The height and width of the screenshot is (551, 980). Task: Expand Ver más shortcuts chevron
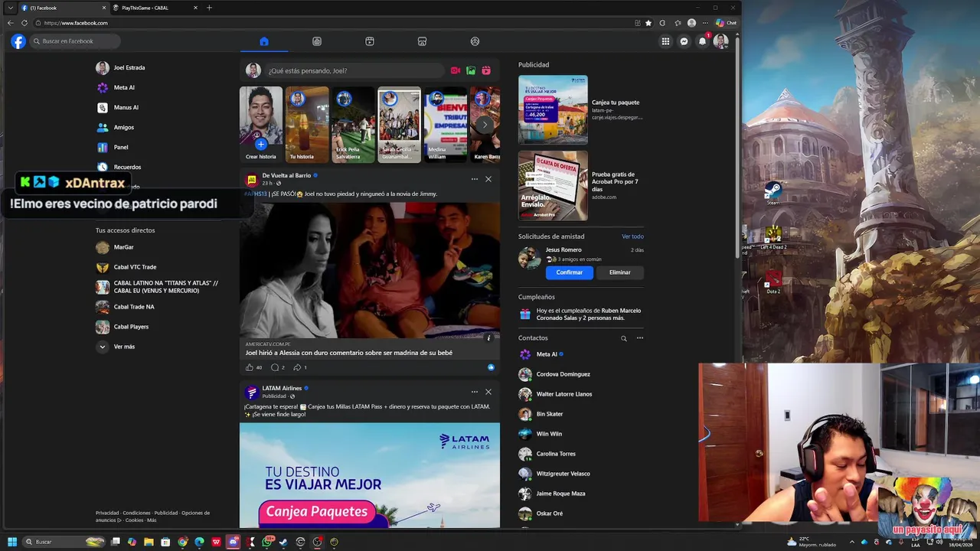point(103,347)
